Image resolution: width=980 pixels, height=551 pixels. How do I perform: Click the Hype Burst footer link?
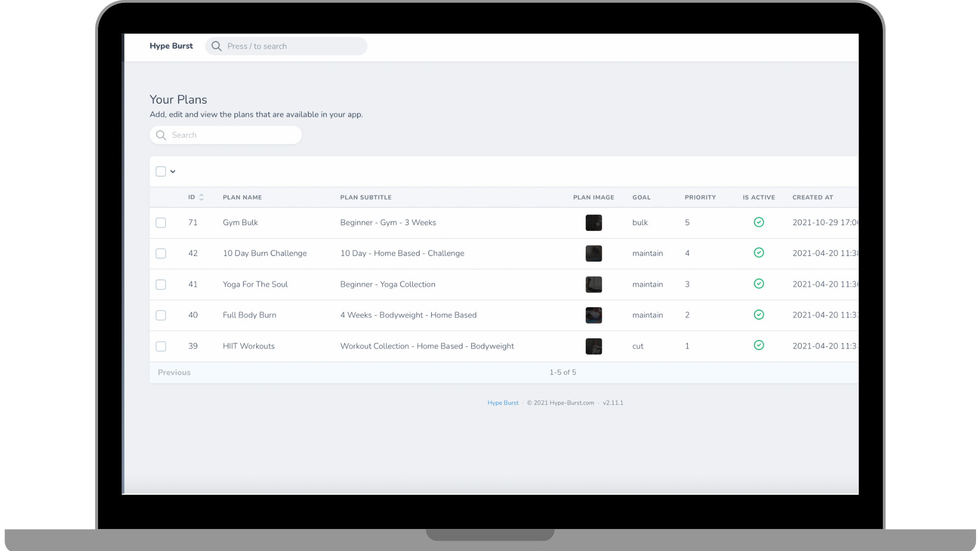(x=503, y=403)
